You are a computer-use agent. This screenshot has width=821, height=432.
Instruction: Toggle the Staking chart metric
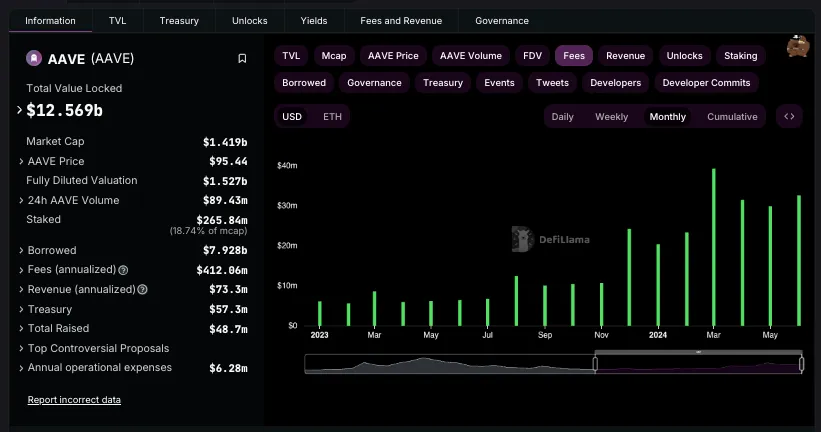coord(740,56)
